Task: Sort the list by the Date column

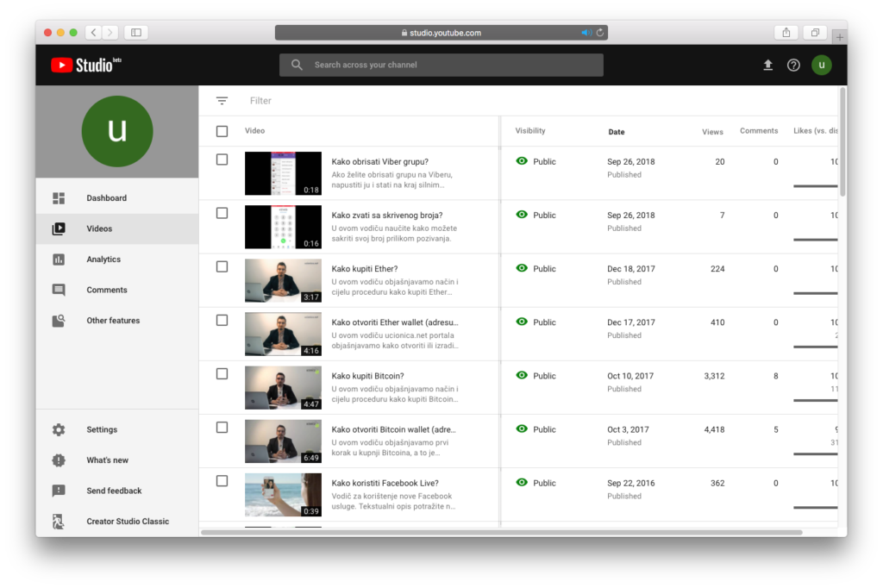Action: pyautogui.click(x=617, y=132)
